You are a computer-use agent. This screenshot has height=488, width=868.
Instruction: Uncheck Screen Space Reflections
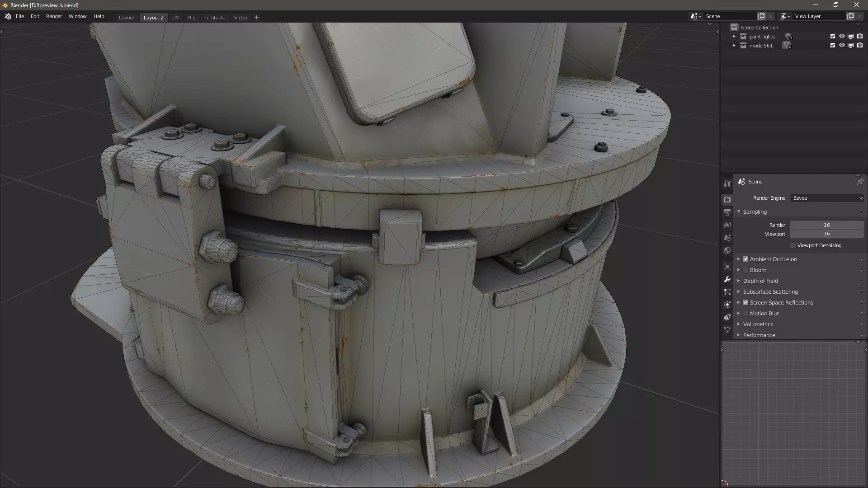coord(745,302)
